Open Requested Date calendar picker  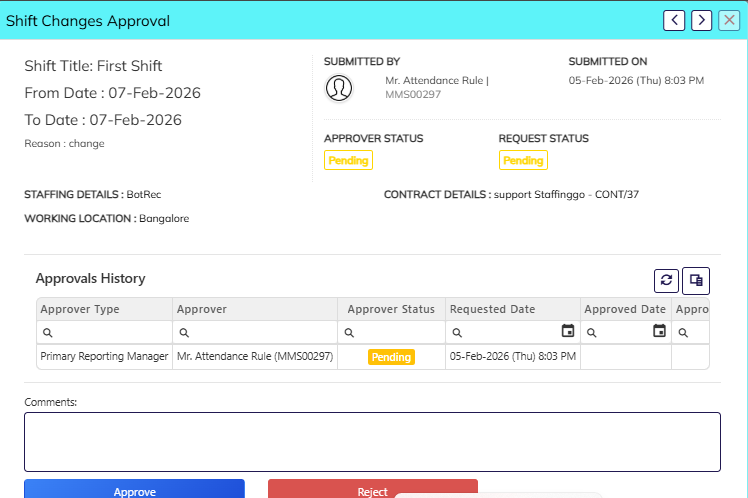[567, 332]
